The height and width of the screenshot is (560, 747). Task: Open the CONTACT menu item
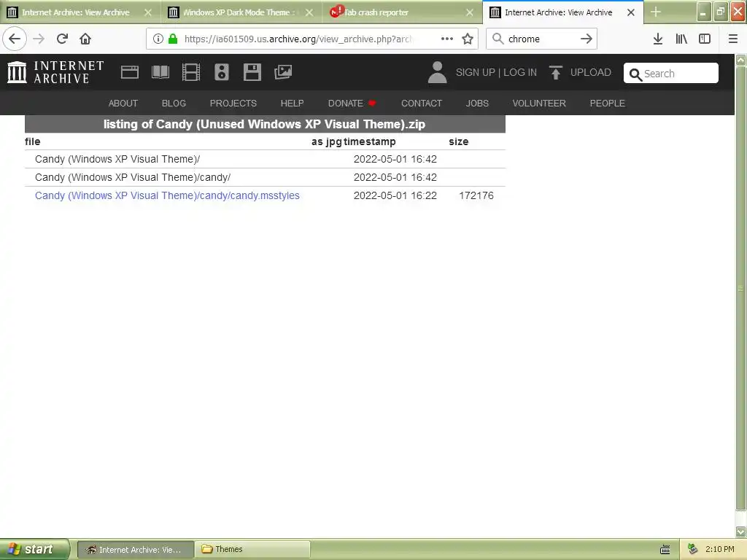(x=422, y=104)
